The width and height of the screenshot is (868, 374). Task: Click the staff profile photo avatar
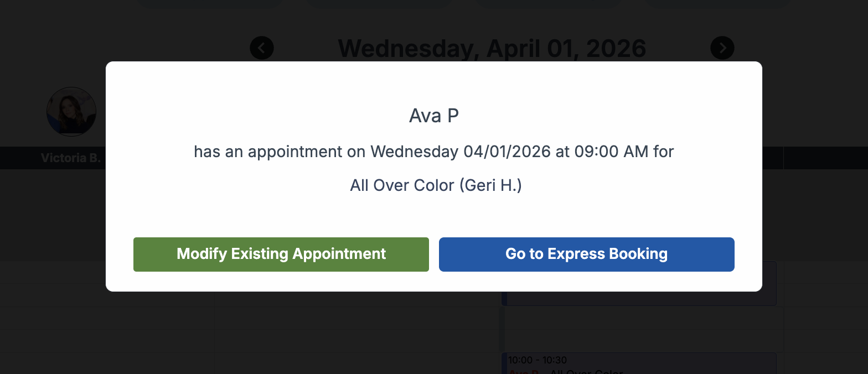click(x=71, y=112)
